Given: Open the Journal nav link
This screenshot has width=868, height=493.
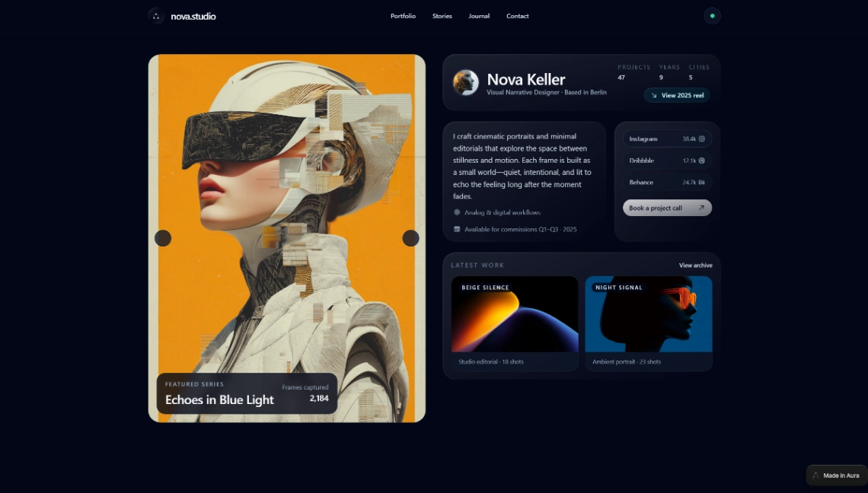Looking at the screenshot, I should point(479,16).
